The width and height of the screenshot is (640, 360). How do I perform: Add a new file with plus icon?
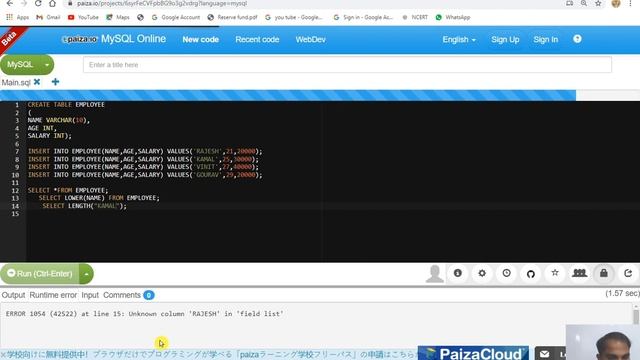pyautogui.click(x=56, y=82)
